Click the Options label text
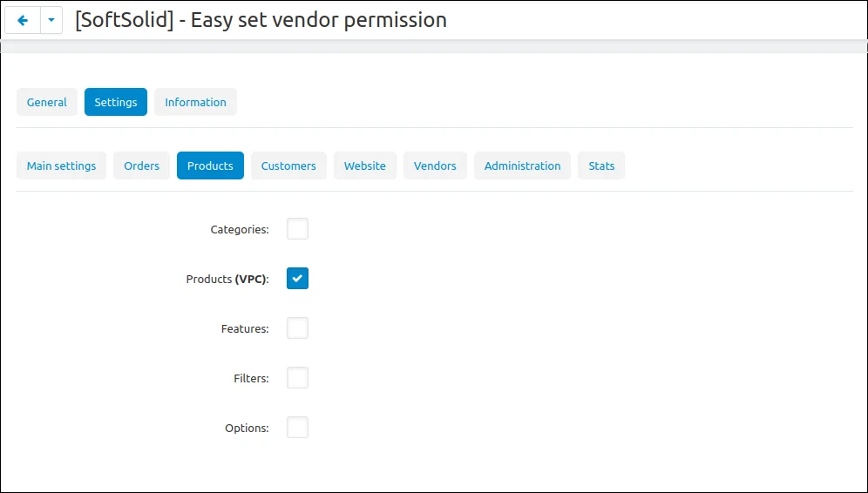The image size is (868, 493). coord(247,429)
